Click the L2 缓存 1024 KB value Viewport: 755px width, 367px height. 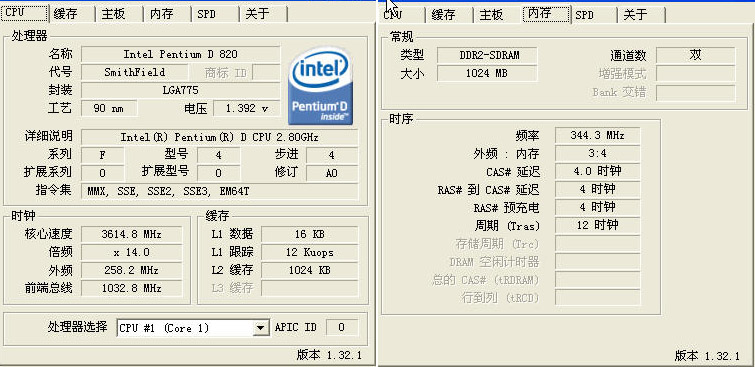[310, 270]
